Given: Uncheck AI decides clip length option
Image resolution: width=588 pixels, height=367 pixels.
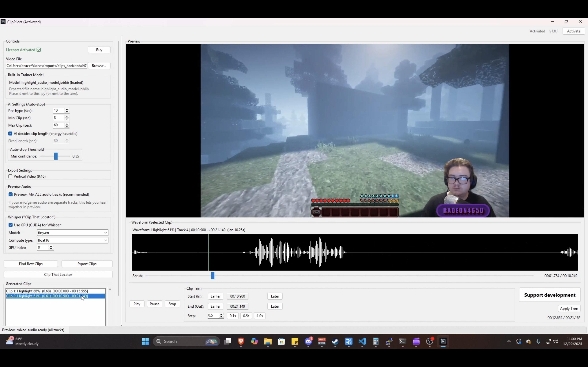Looking at the screenshot, I should coord(10,134).
